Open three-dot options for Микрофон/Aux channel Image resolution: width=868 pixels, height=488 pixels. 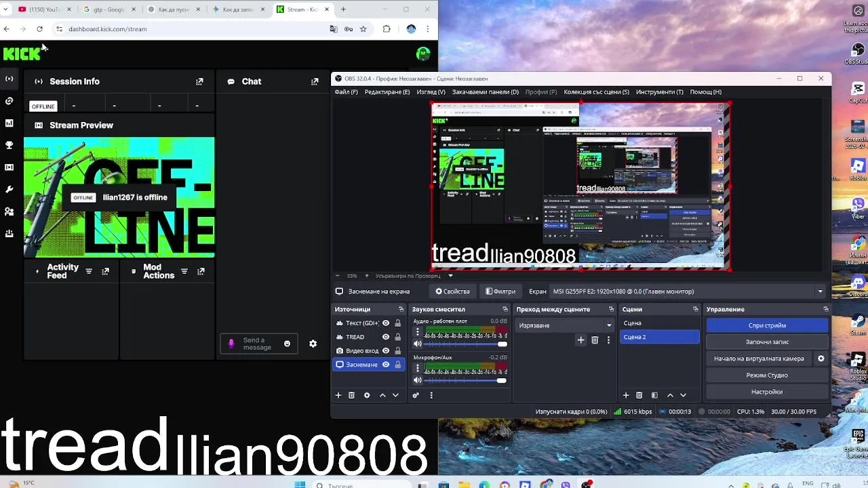418,369
